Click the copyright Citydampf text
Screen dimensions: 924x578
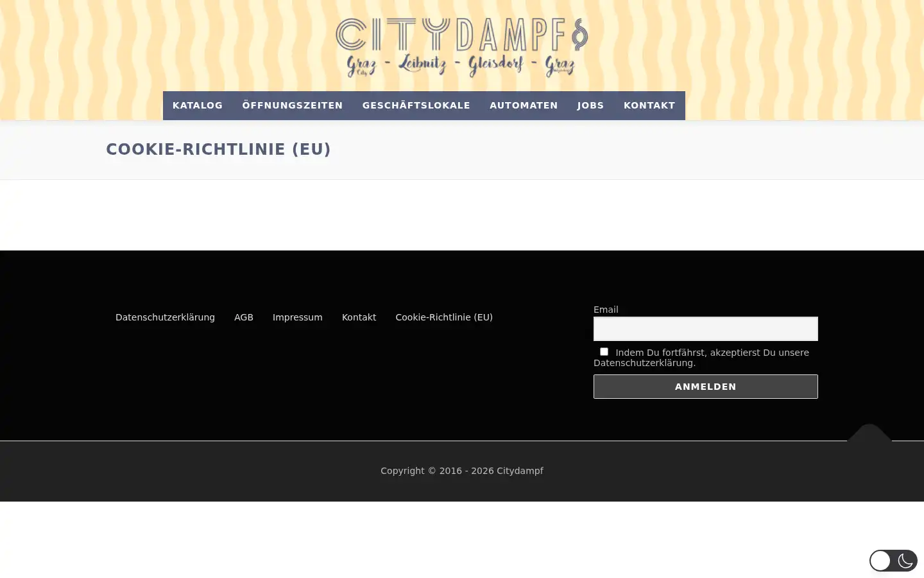[462, 471]
